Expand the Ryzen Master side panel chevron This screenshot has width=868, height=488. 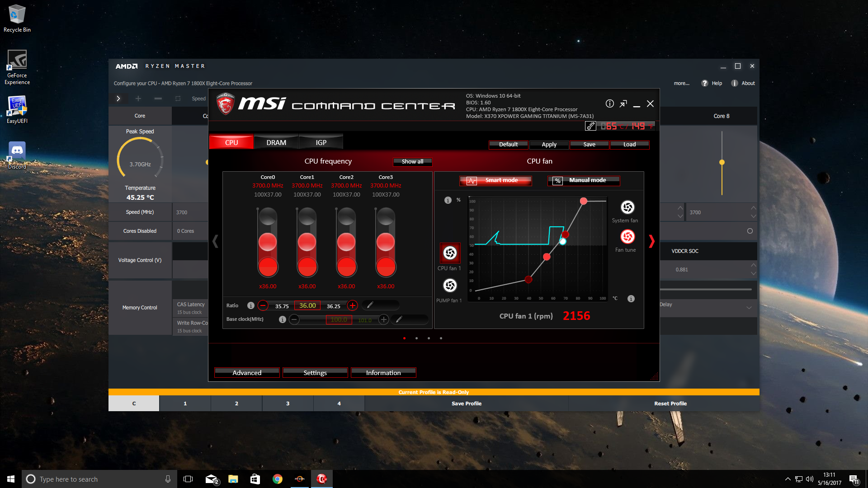[118, 99]
